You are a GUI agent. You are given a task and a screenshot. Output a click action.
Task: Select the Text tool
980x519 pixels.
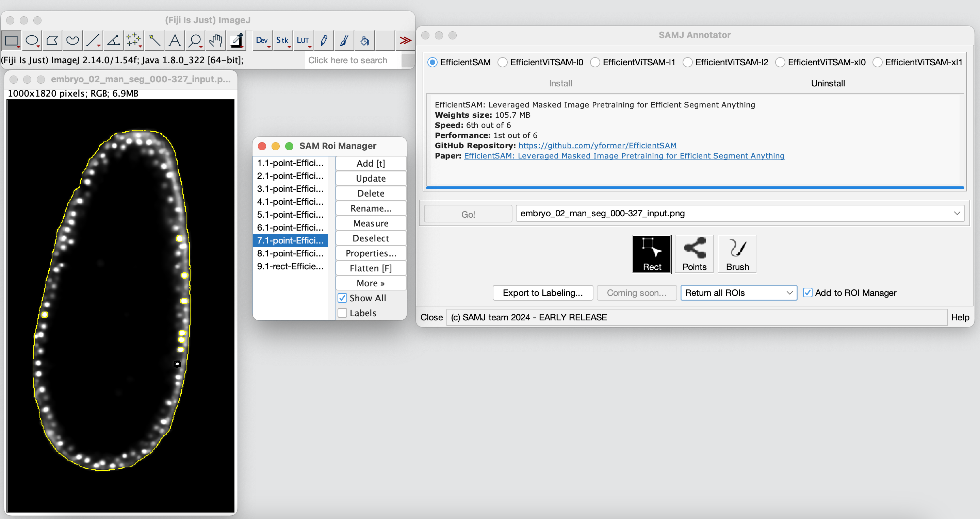click(175, 40)
